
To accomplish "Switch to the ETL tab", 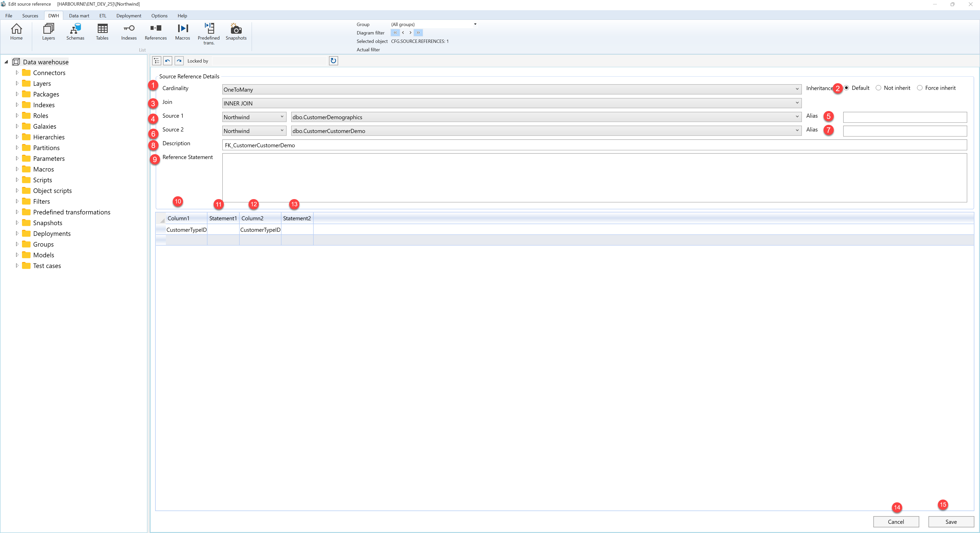I will [x=103, y=16].
